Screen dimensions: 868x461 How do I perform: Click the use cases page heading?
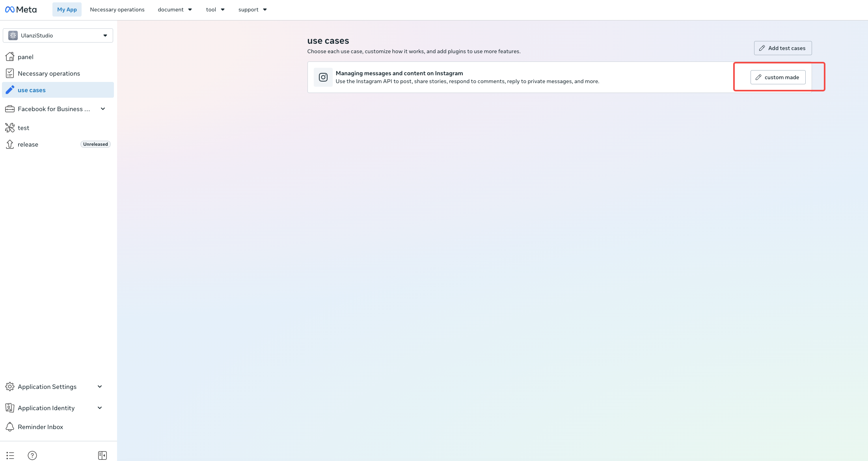(328, 41)
